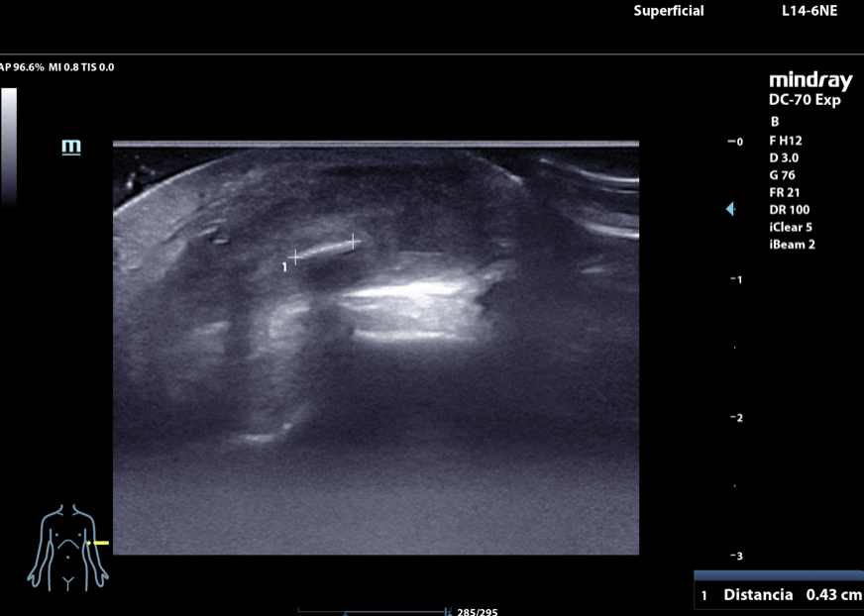
Task: Click the mindray logo
Action: tap(810, 81)
